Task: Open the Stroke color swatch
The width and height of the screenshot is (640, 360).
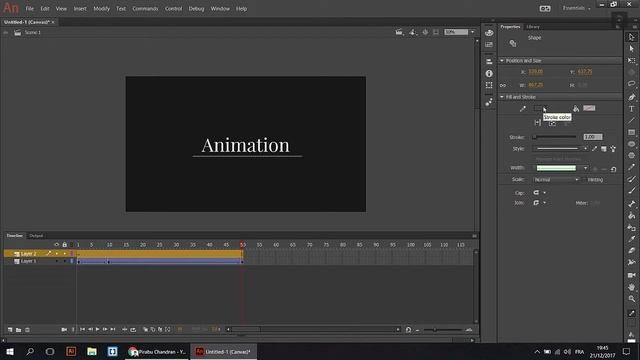Action: click(538, 109)
